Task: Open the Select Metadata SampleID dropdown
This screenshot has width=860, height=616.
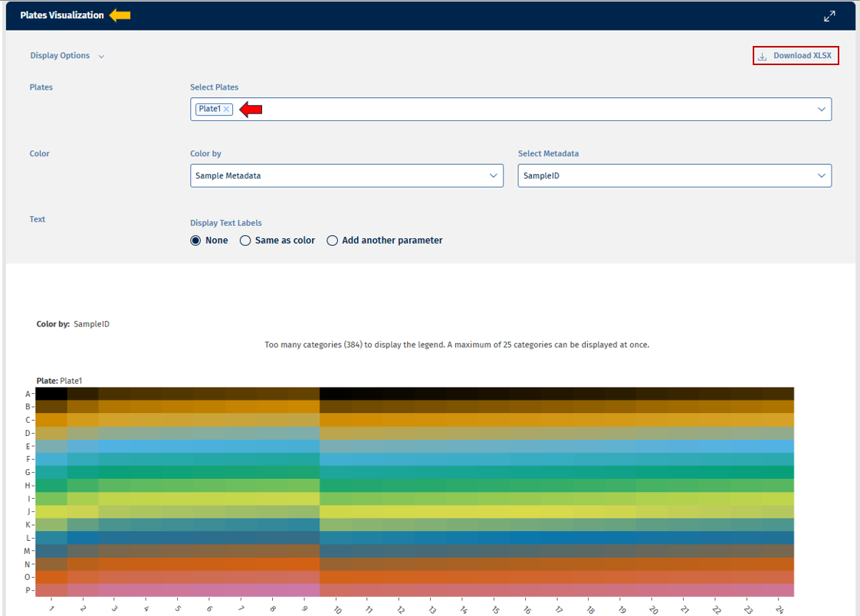Action: 674,175
